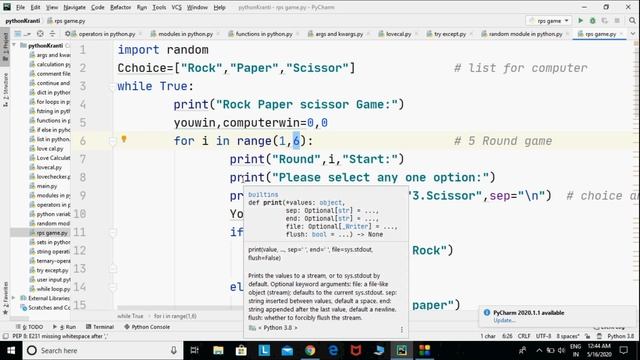This screenshot has height=360, width=640.
Task: Open the Navigate menu
Action: pos(74,7)
